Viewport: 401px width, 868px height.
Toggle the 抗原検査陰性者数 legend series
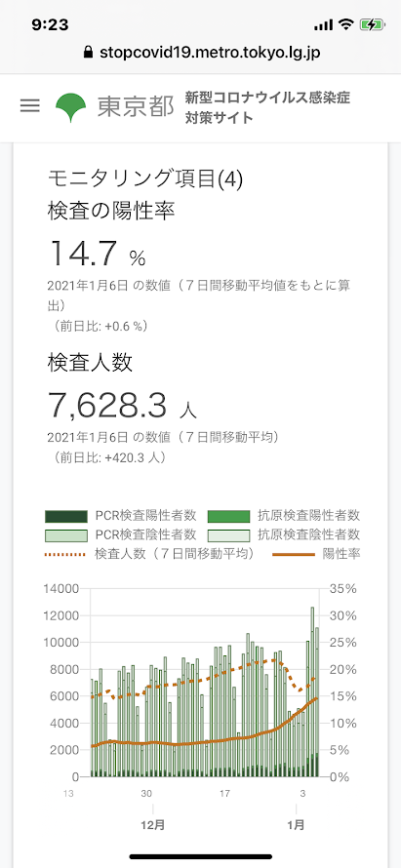click(284, 534)
